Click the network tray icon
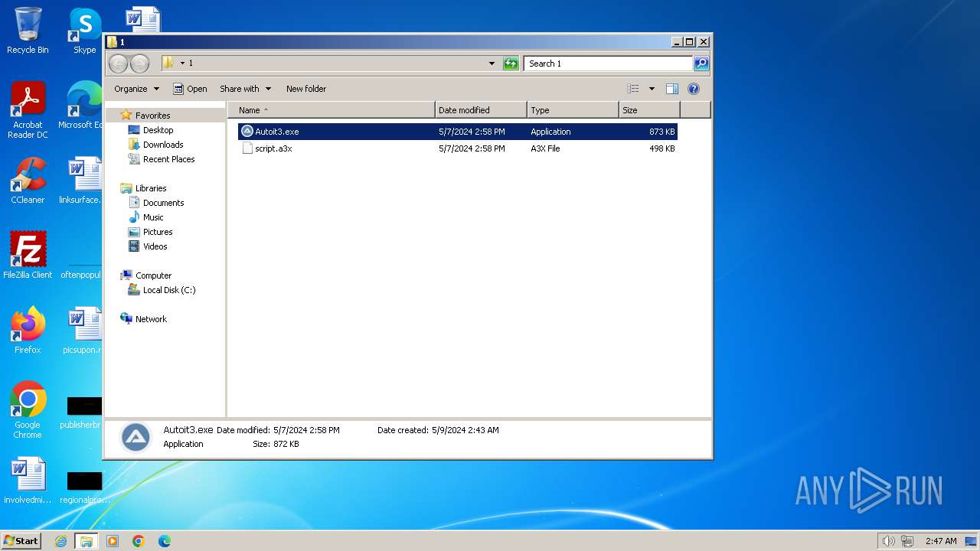This screenshot has width=980, height=551. (x=907, y=541)
